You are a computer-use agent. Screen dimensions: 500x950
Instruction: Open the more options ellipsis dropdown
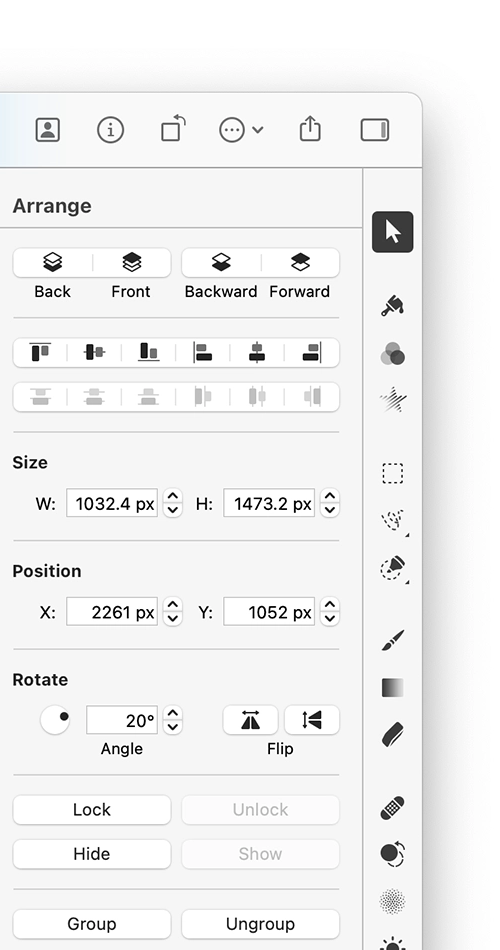click(241, 130)
